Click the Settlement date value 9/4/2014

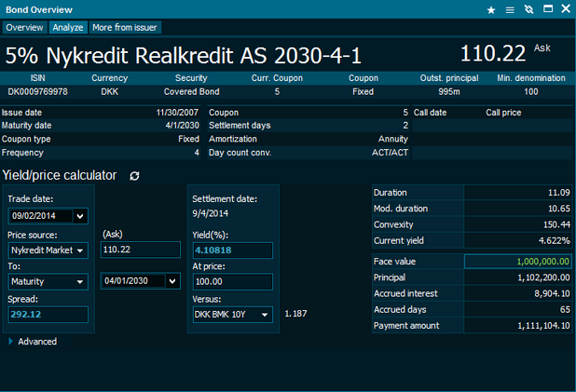point(210,213)
